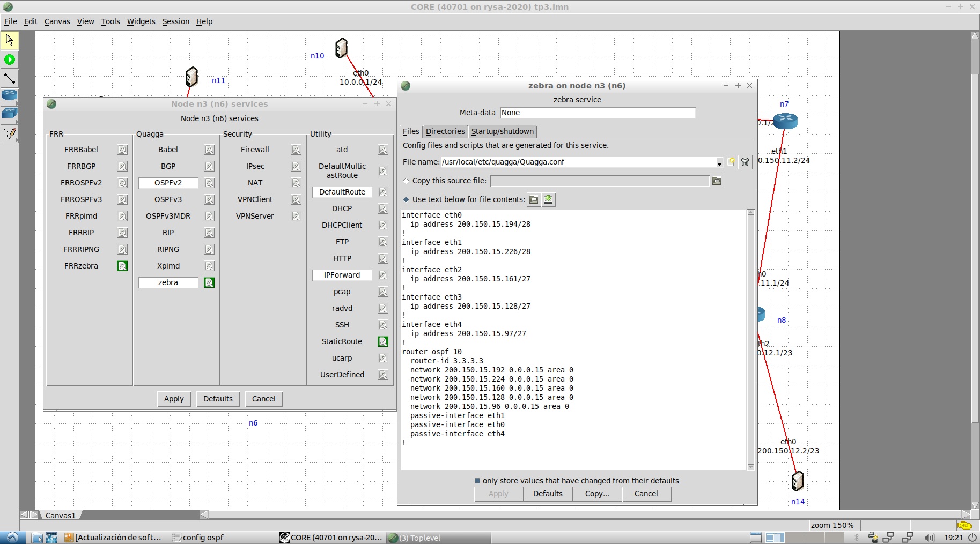Screen dimensions: 980x544
Task: Choose the link-layer switch node tool
Action: (x=10, y=114)
